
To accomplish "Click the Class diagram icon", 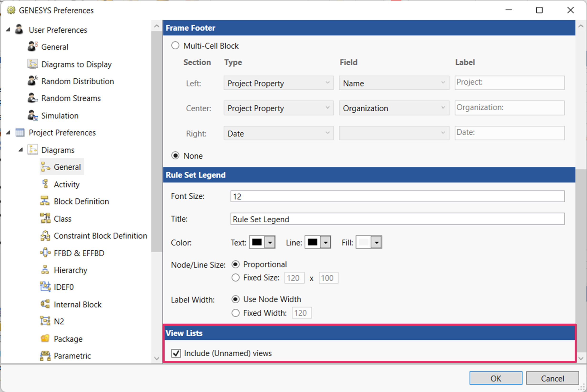I will (x=45, y=219).
